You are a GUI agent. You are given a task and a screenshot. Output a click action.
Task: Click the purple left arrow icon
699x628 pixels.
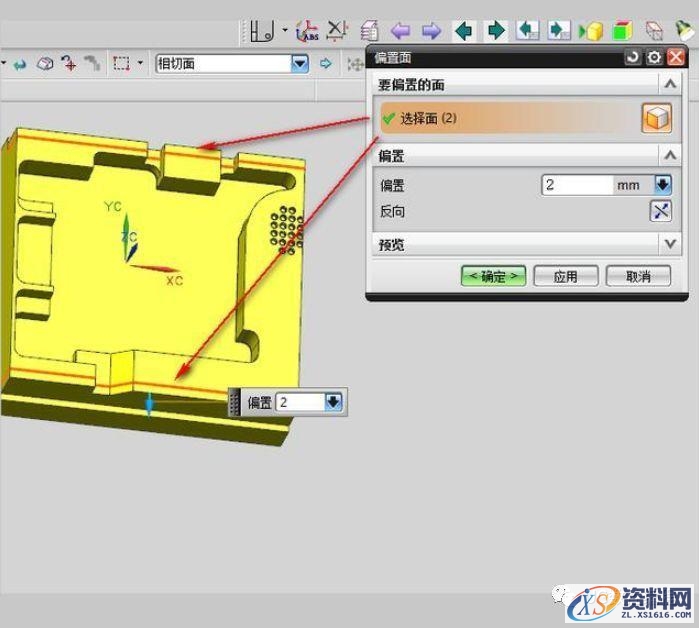click(x=400, y=31)
